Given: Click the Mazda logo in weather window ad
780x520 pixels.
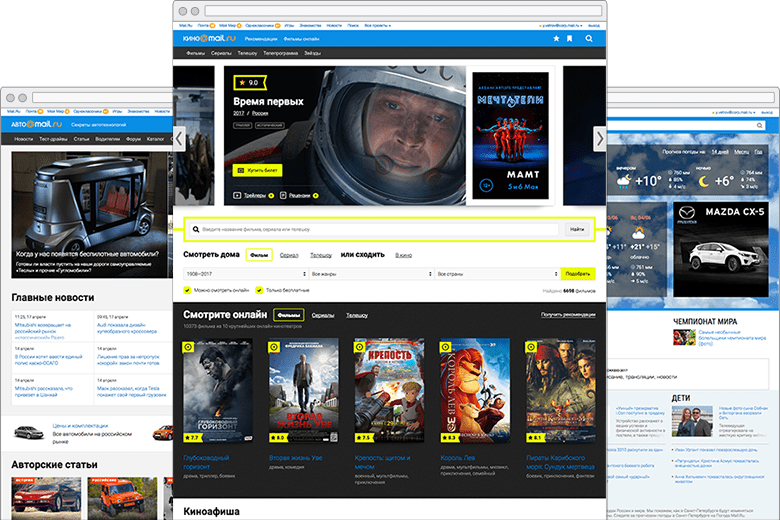Looking at the screenshot, I should coord(687,213).
